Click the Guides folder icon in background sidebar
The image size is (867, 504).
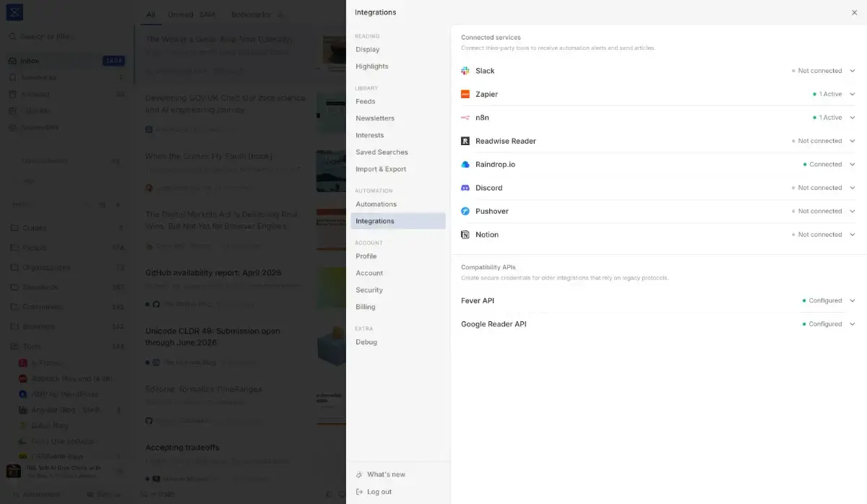click(x=14, y=228)
